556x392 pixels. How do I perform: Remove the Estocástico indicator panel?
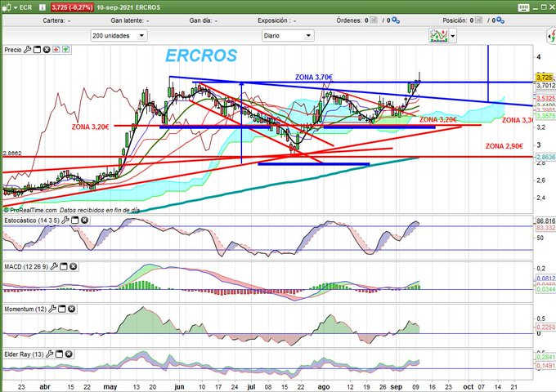(x=84, y=220)
